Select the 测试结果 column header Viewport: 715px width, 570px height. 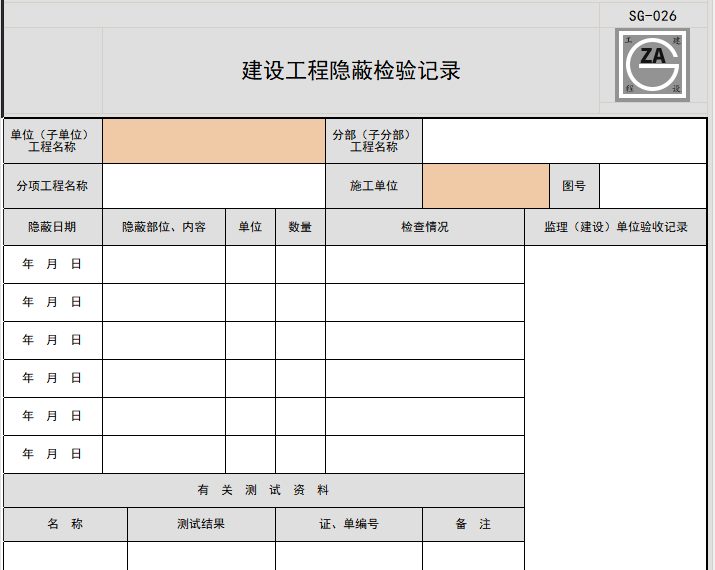pyautogui.click(x=201, y=524)
